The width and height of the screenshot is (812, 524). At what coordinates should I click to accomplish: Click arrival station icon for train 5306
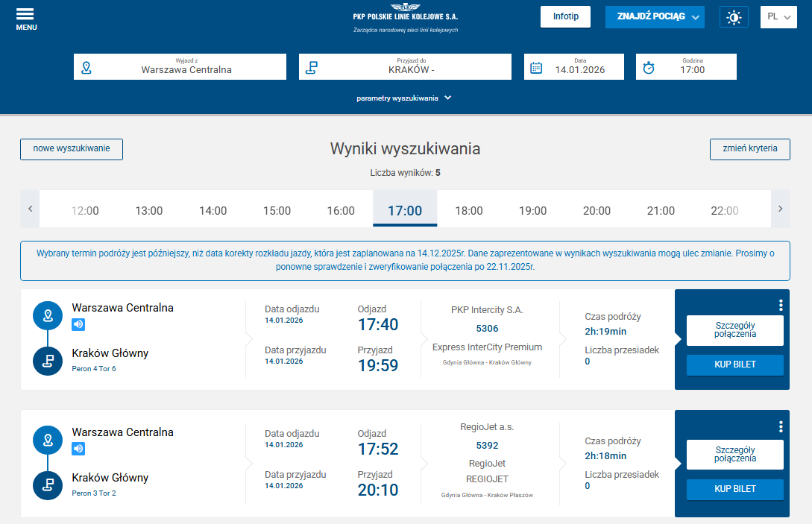(x=48, y=361)
